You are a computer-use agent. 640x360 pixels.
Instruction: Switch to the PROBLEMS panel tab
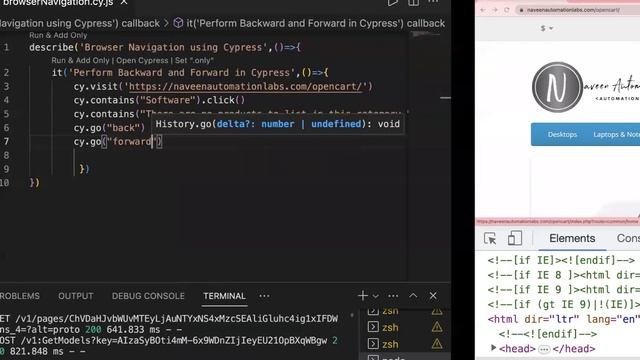pyautogui.click(x=20, y=296)
